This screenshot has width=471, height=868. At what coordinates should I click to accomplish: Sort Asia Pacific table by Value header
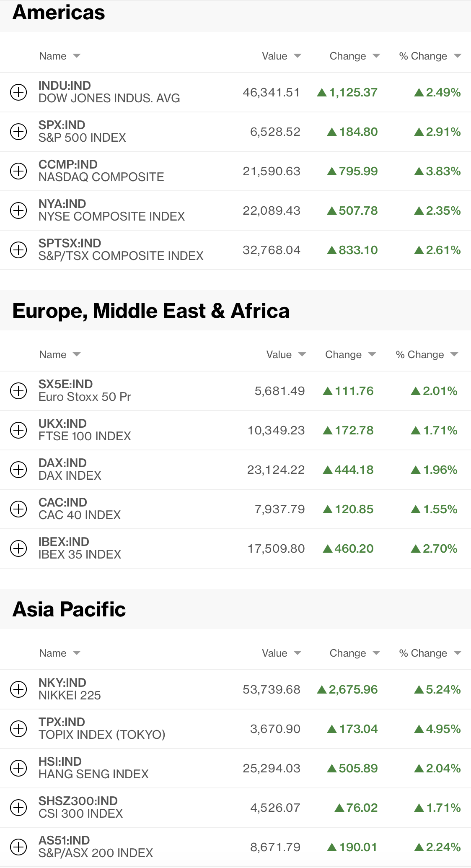(275, 653)
